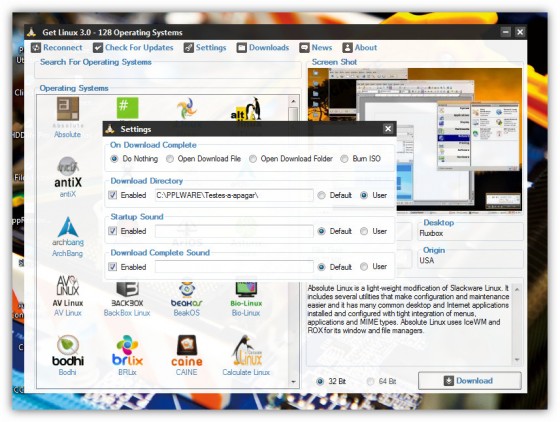Toggle Download Complete Sound Enabled checkbox
The image size is (560, 422).
pos(113,267)
